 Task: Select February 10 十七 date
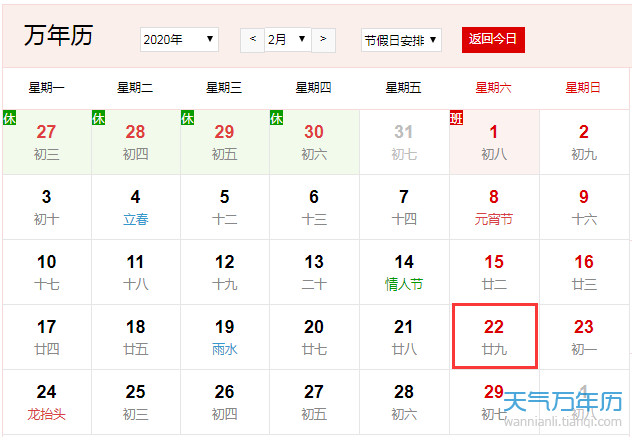pyautogui.click(x=47, y=272)
